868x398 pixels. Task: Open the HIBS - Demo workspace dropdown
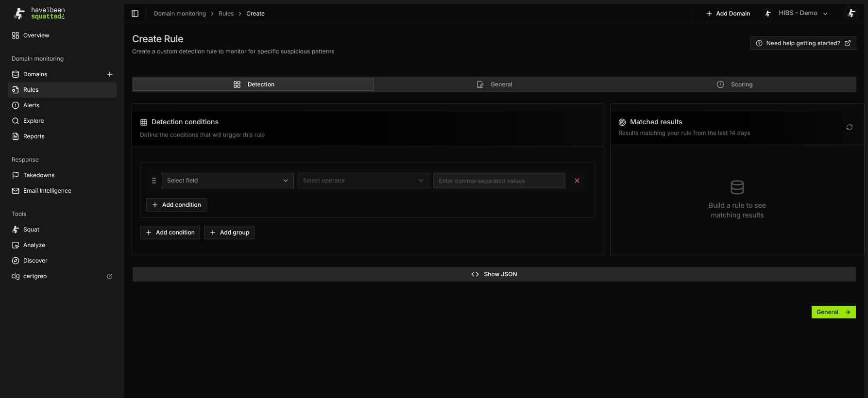(x=796, y=13)
